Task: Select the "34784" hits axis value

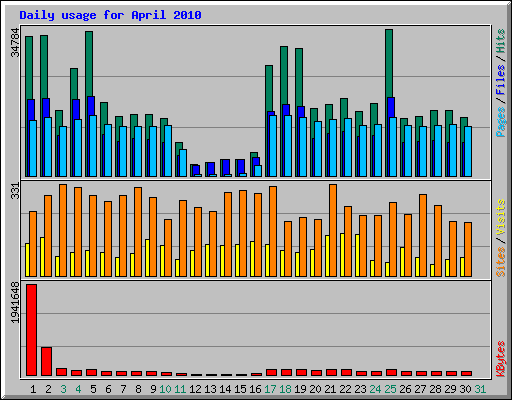Action: (x=15, y=43)
